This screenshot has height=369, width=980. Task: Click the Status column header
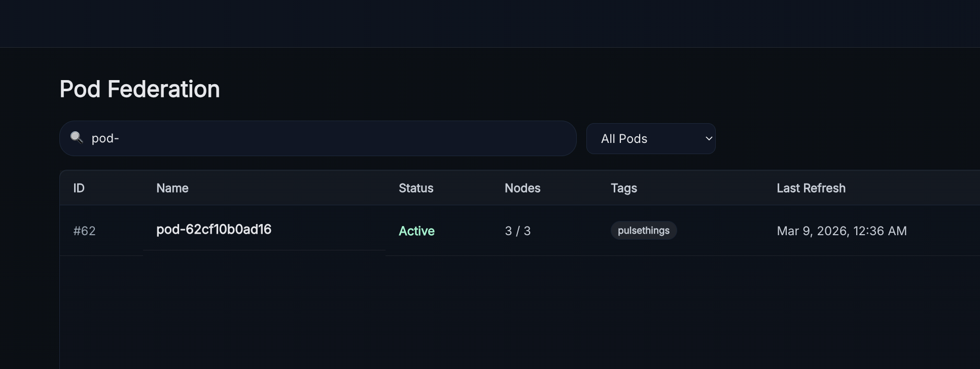[416, 188]
